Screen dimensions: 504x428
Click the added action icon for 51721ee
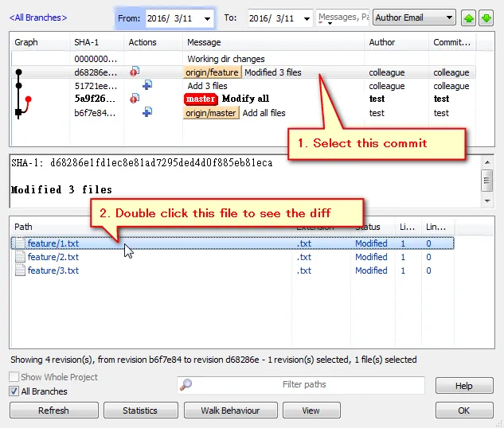[147, 85]
